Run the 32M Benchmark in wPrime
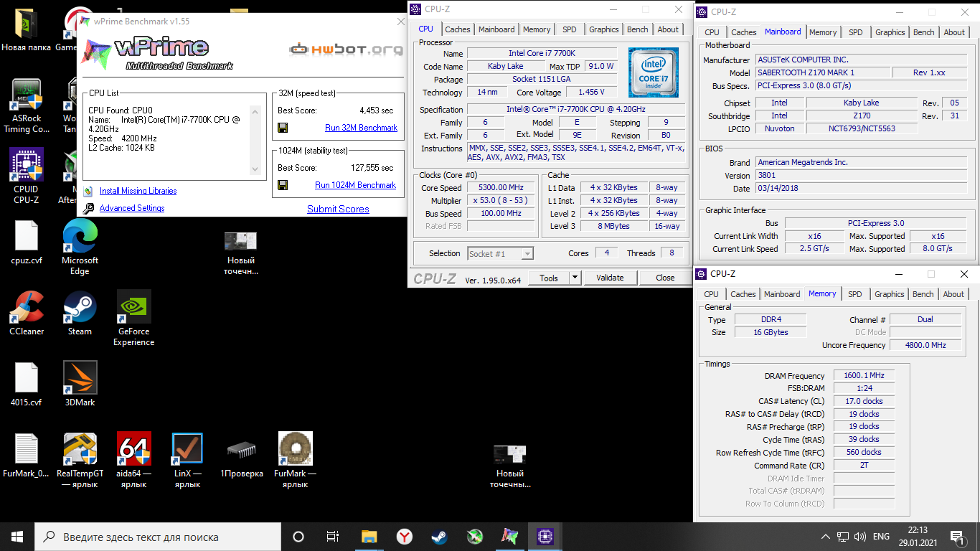This screenshot has height=551, width=980. (361, 128)
